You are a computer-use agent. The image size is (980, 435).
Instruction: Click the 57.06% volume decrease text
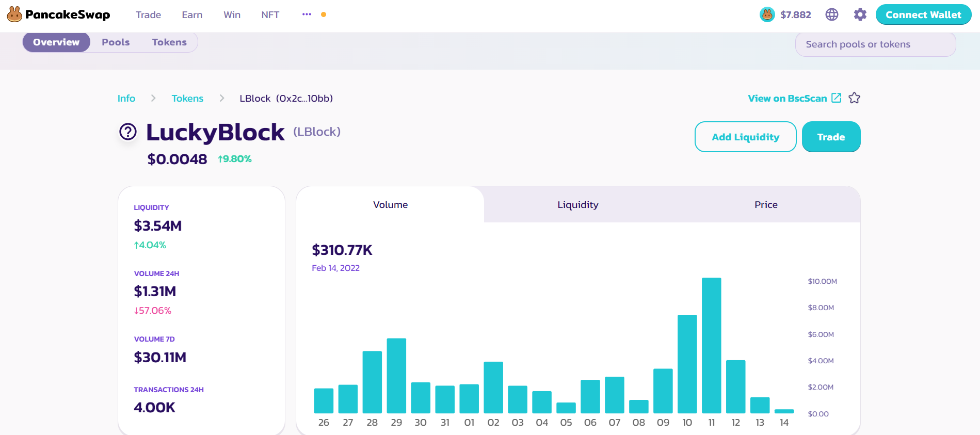[153, 311]
